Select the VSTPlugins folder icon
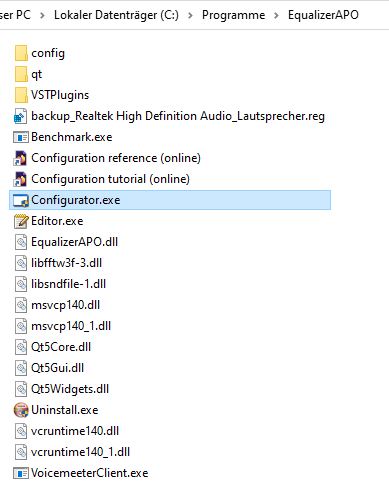This screenshot has width=389, height=489. pos(21,95)
